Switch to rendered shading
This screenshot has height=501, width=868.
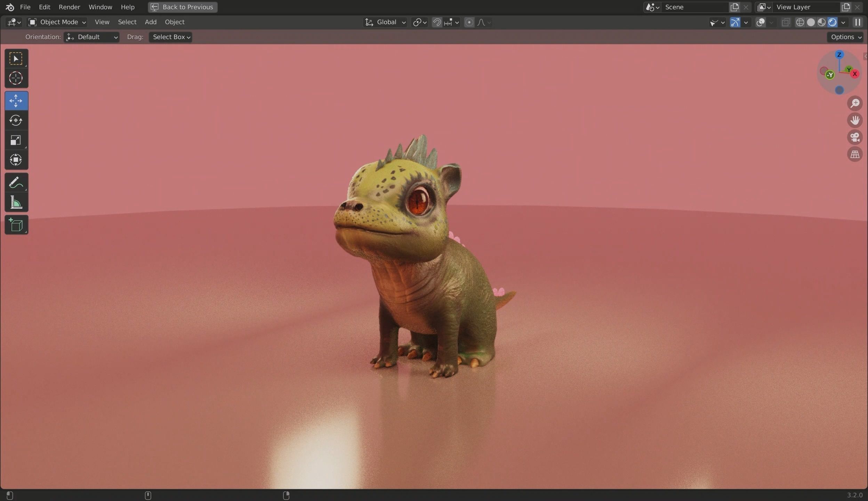point(832,22)
